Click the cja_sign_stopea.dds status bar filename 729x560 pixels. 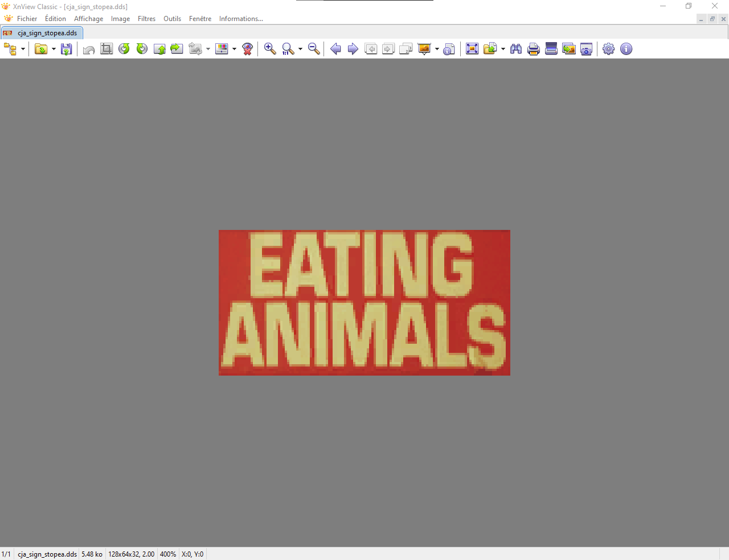(47, 554)
